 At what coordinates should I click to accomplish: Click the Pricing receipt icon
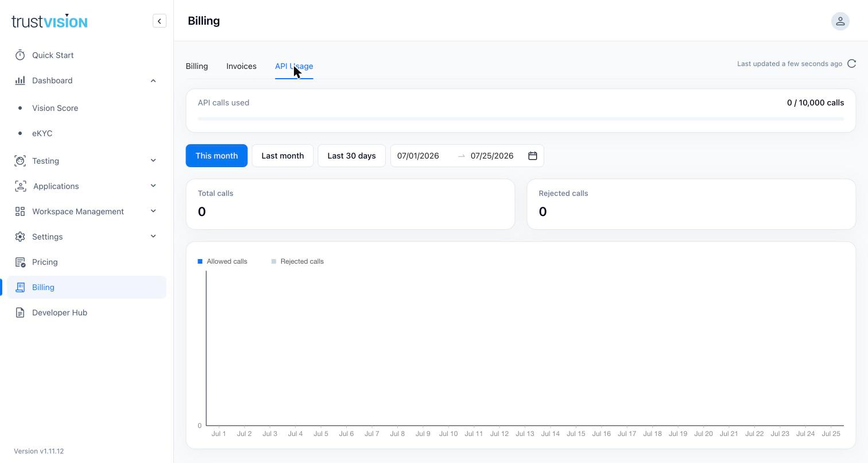point(20,262)
